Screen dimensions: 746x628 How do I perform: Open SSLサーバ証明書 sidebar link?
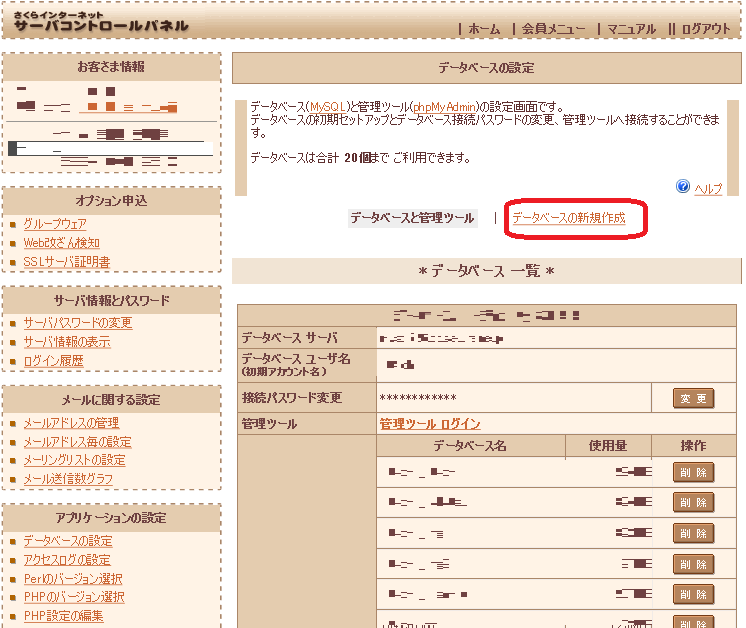[66, 262]
